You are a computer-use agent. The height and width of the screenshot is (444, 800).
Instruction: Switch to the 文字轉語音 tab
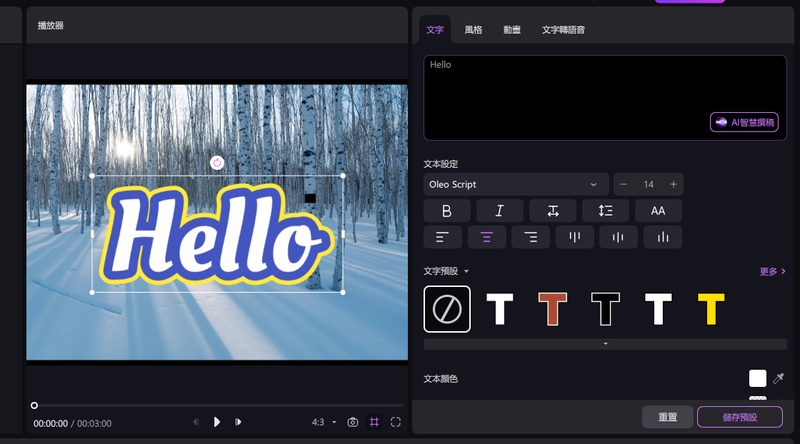(x=563, y=30)
